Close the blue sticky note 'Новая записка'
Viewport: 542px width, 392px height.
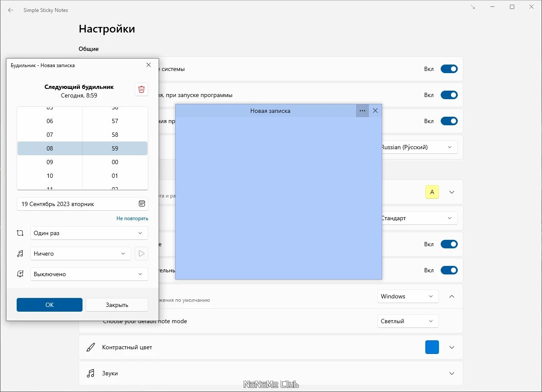(x=375, y=111)
